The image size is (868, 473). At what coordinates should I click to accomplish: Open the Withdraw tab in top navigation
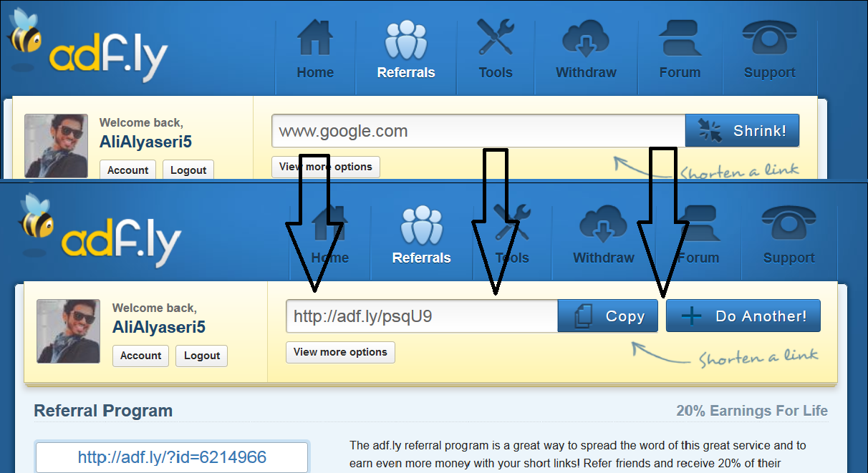pos(586,49)
